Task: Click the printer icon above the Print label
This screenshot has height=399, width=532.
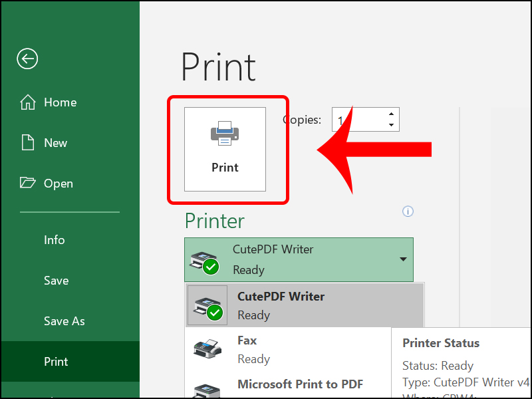Action: (x=224, y=133)
